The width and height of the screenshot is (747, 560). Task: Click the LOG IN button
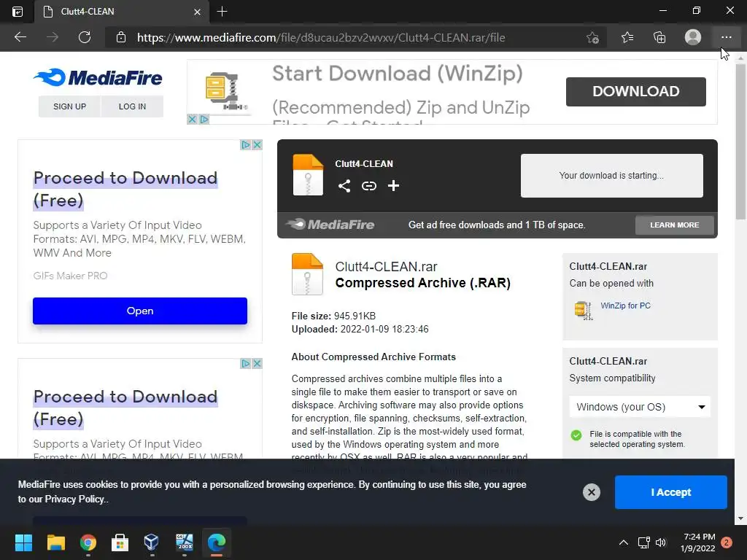pyautogui.click(x=133, y=106)
